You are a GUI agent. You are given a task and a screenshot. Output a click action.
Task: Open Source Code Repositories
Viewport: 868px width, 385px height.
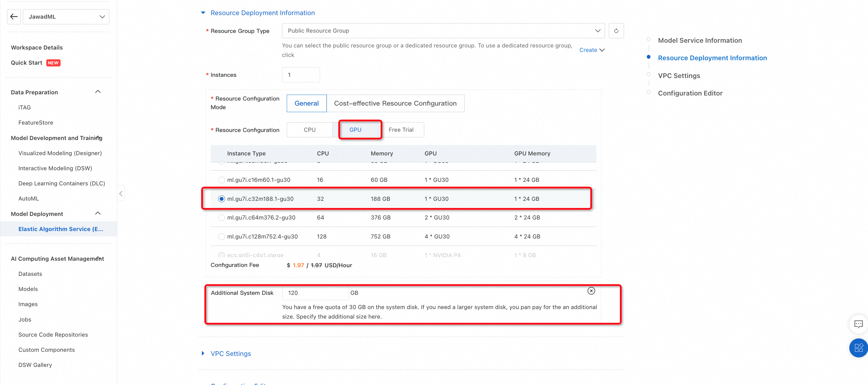pos(53,335)
